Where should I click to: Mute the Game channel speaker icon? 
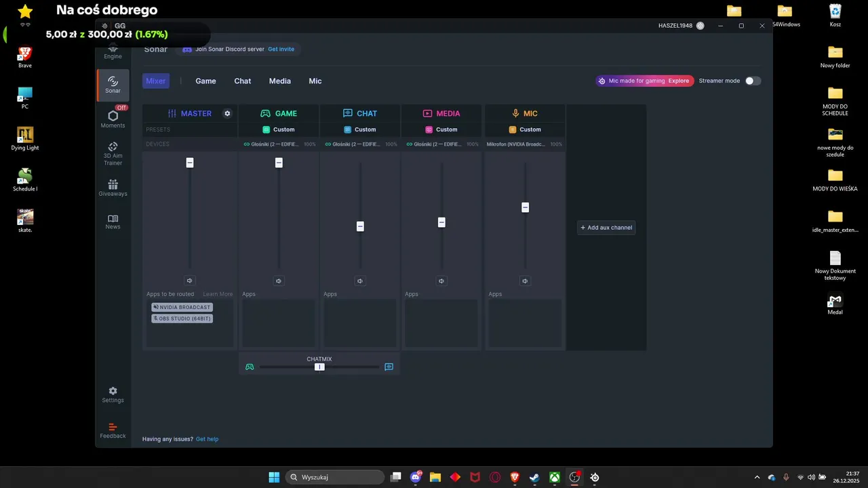point(279,281)
